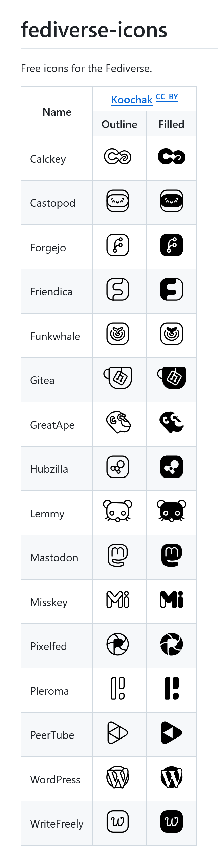Click the filled Castopod icon
The image size is (218, 868).
point(172,201)
